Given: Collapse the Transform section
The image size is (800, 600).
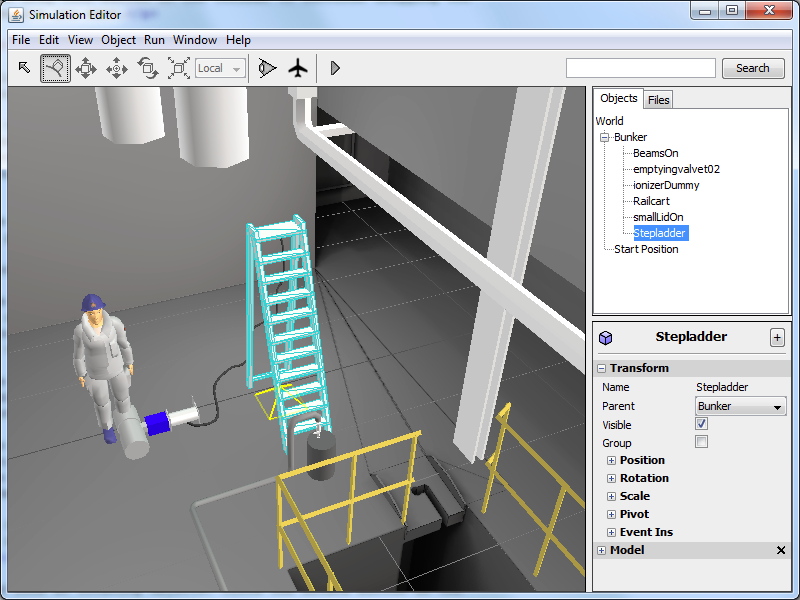Looking at the screenshot, I should pyautogui.click(x=602, y=368).
